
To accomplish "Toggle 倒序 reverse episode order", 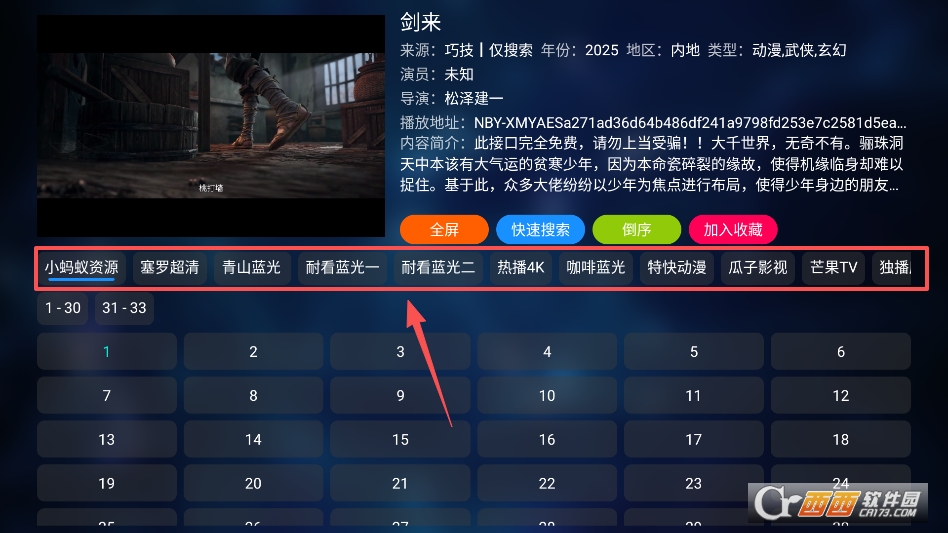I will point(636,230).
